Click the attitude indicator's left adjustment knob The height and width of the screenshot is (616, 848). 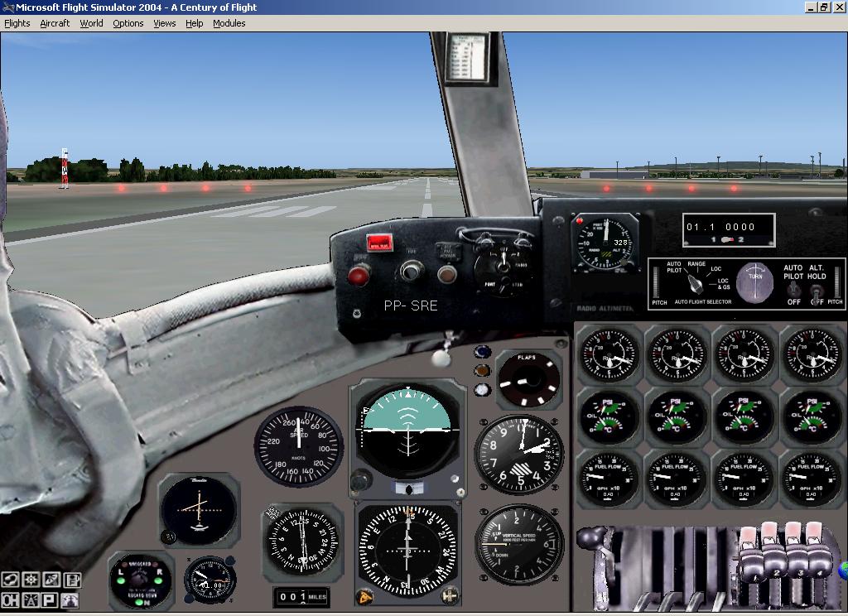[x=361, y=479]
